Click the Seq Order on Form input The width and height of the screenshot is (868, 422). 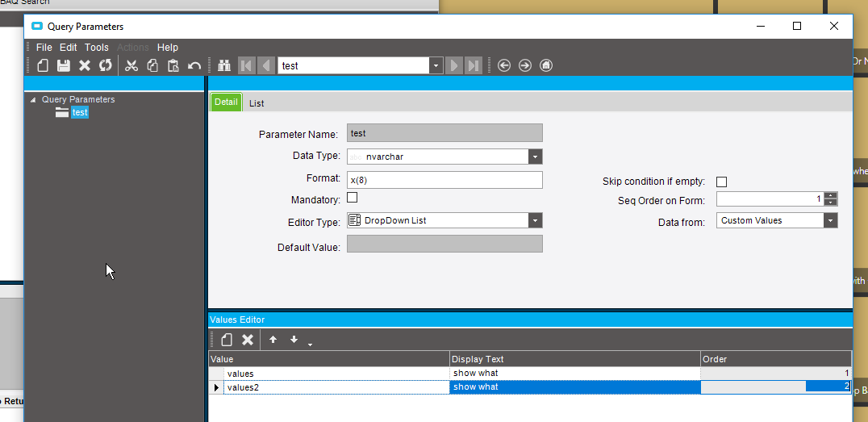770,198
